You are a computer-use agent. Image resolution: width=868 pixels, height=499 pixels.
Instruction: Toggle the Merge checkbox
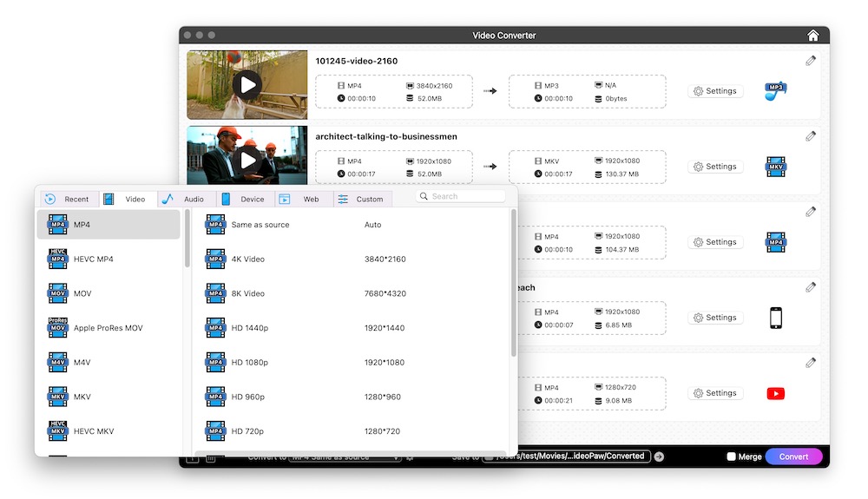click(x=731, y=456)
